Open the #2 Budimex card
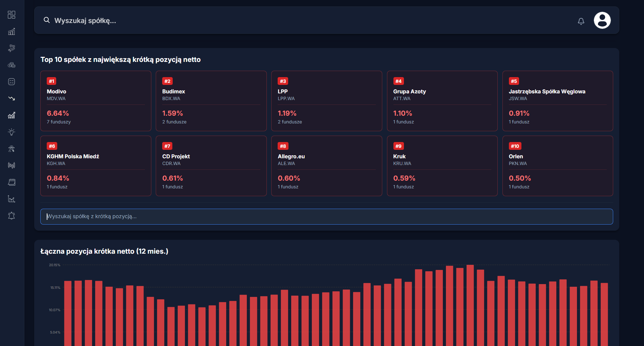Image resolution: width=644 pixels, height=346 pixels. pos(211,101)
